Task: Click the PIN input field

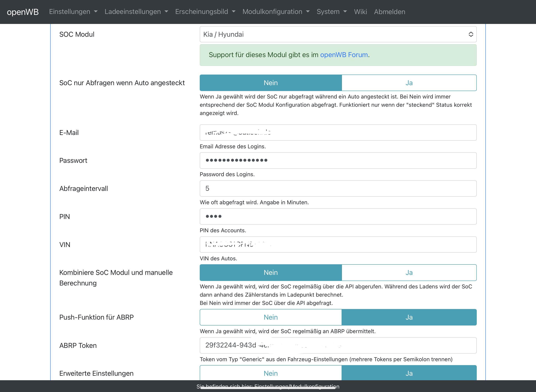Action: pos(338,216)
